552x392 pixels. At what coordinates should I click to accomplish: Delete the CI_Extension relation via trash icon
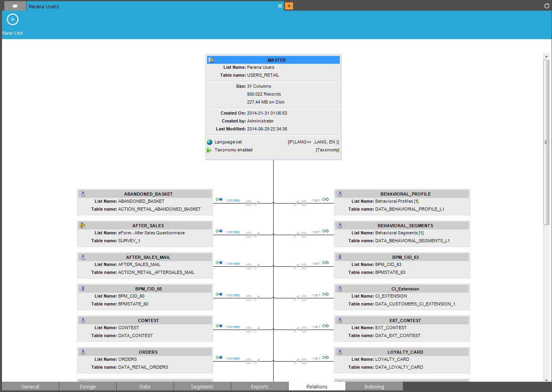tap(304, 298)
